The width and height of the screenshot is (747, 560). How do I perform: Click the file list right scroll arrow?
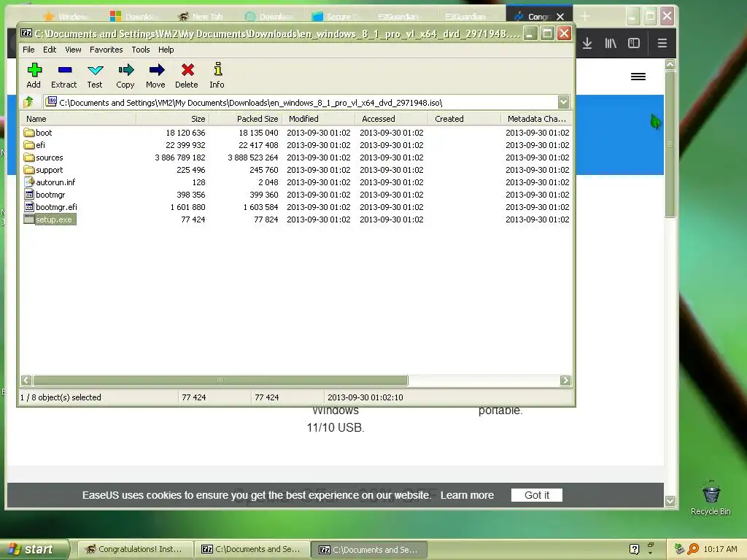565,380
